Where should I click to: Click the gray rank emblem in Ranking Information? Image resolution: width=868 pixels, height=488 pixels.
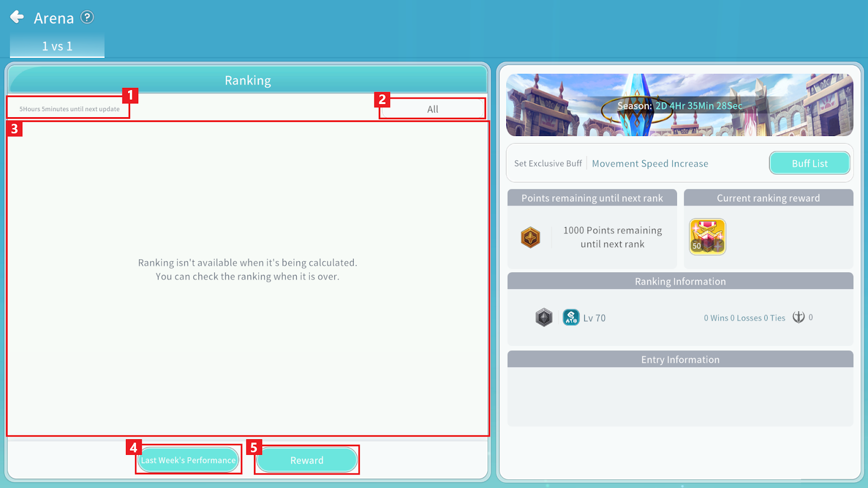pos(544,317)
